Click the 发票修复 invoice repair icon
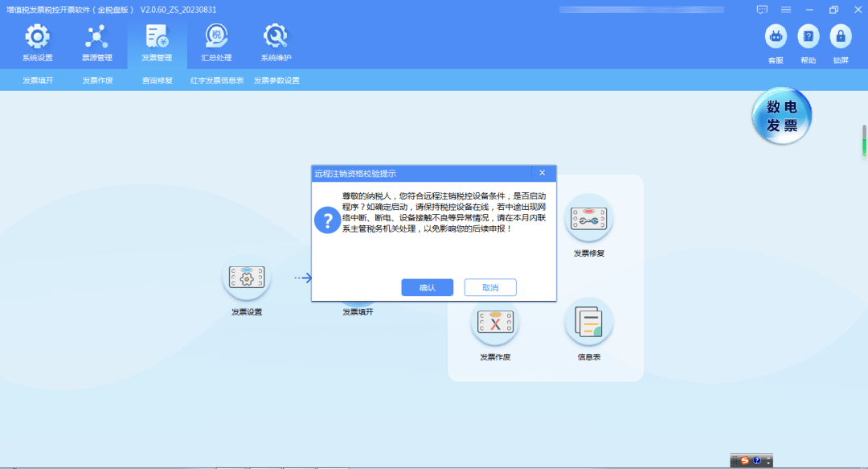The width and height of the screenshot is (868, 469). [588, 217]
